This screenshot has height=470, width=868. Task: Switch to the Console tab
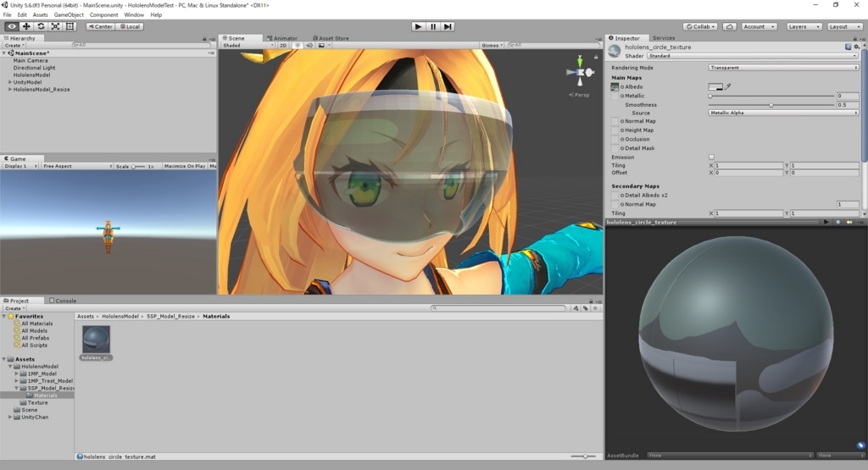tap(63, 301)
